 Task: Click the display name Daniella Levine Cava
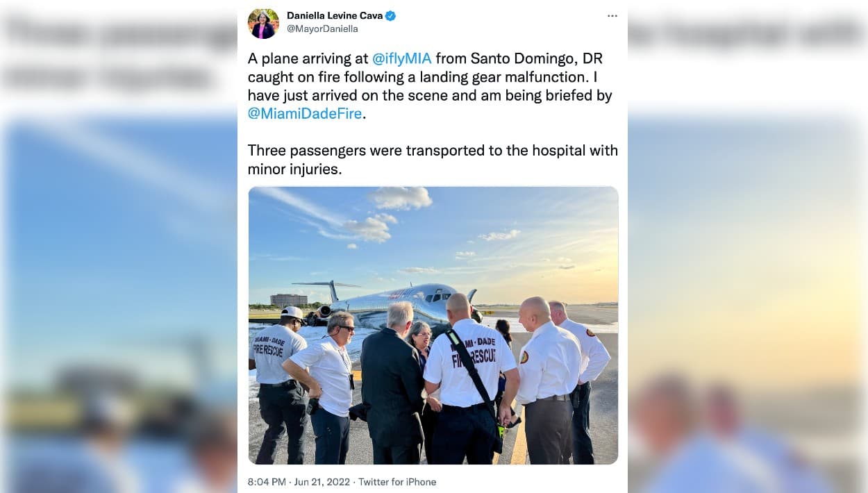point(335,15)
